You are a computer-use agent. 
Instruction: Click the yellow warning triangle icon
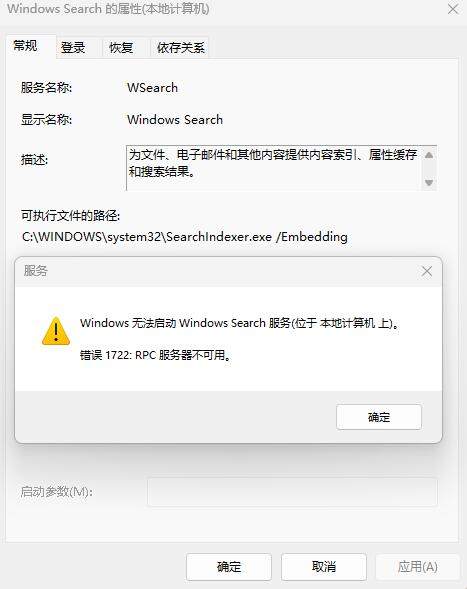(x=56, y=331)
